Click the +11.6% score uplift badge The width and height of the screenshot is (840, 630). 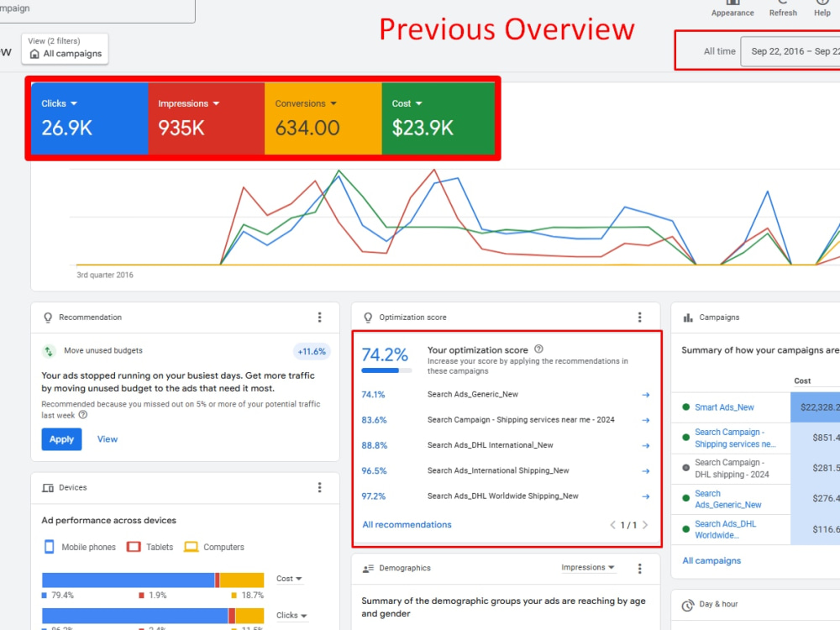pyautogui.click(x=312, y=351)
